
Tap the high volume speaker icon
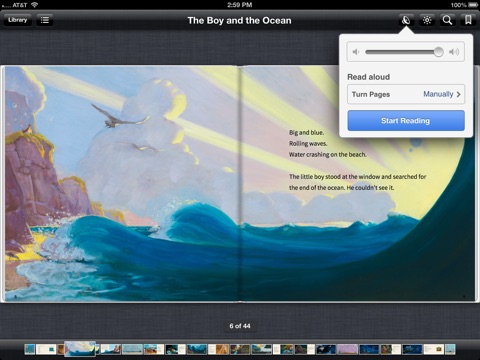click(454, 52)
